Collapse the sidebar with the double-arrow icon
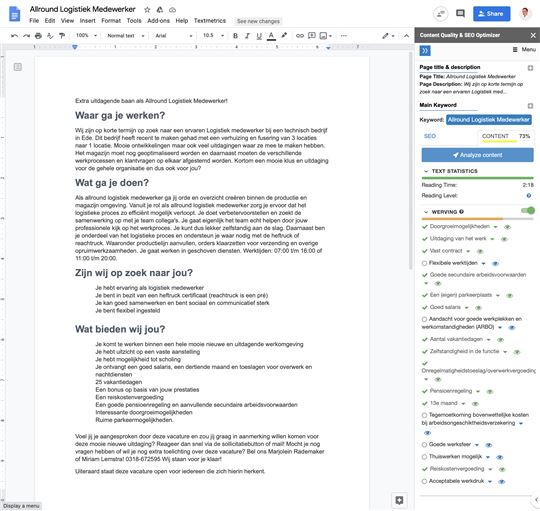This screenshot has height=511, width=540. (425, 51)
